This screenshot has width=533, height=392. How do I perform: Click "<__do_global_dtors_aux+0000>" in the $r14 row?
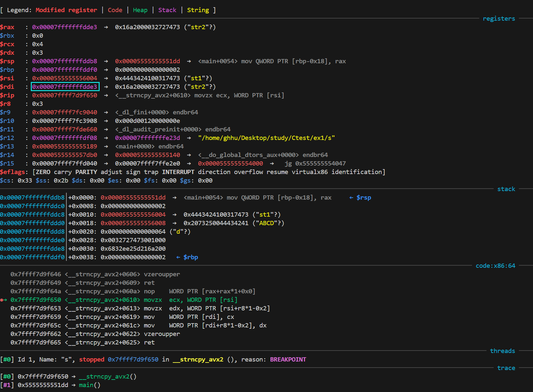tap(248, 155)
